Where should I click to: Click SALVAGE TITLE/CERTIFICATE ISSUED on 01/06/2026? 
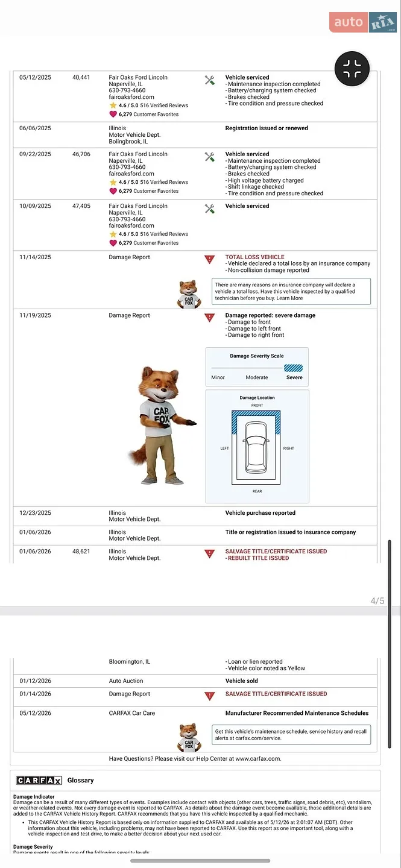(276, 551)
